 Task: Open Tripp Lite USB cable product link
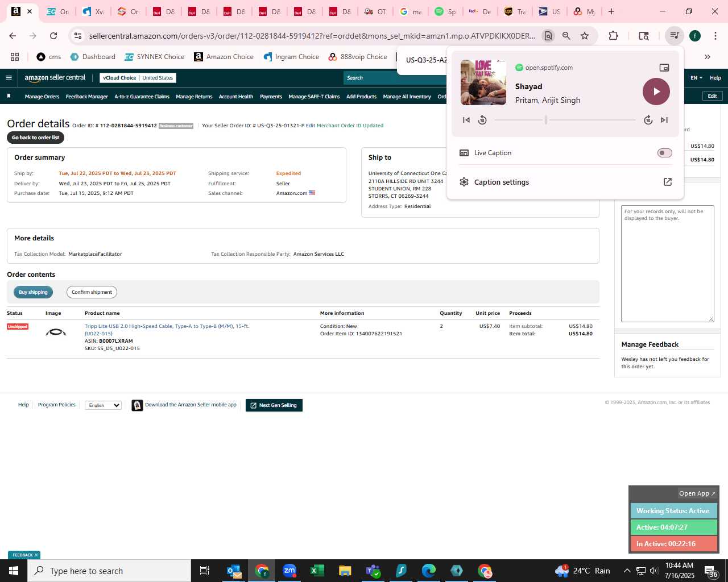[167, 330]
